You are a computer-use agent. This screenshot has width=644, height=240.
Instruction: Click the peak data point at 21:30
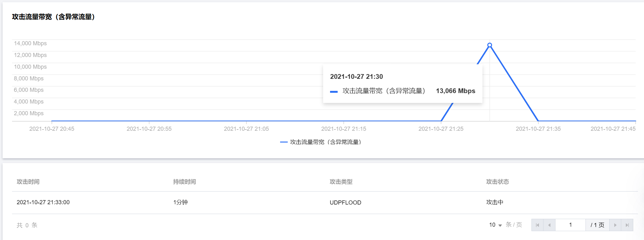click(x=490, y=45)
